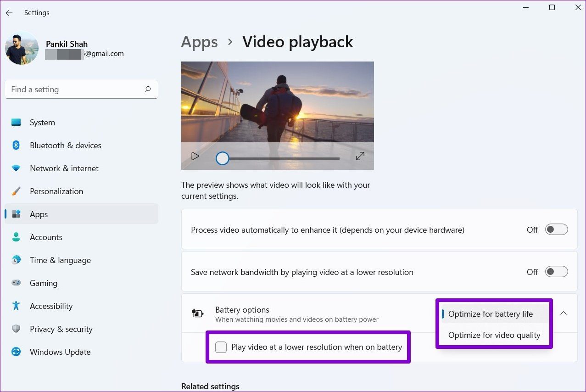Collapse the Battery options section chevron
Image resolution: width=586 pixels, height=392 pixels.
pos(564,313)
